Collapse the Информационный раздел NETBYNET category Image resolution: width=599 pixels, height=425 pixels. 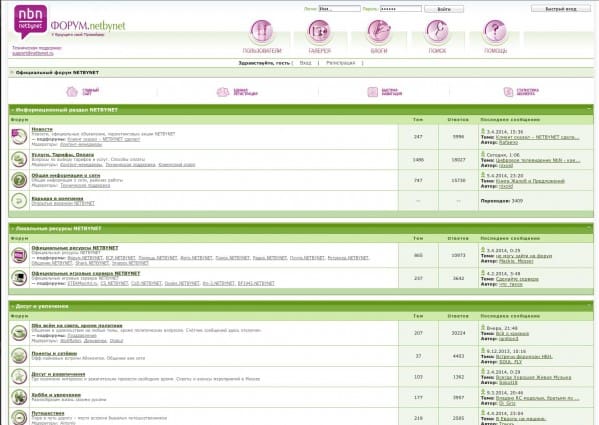(x=589, y=109)
